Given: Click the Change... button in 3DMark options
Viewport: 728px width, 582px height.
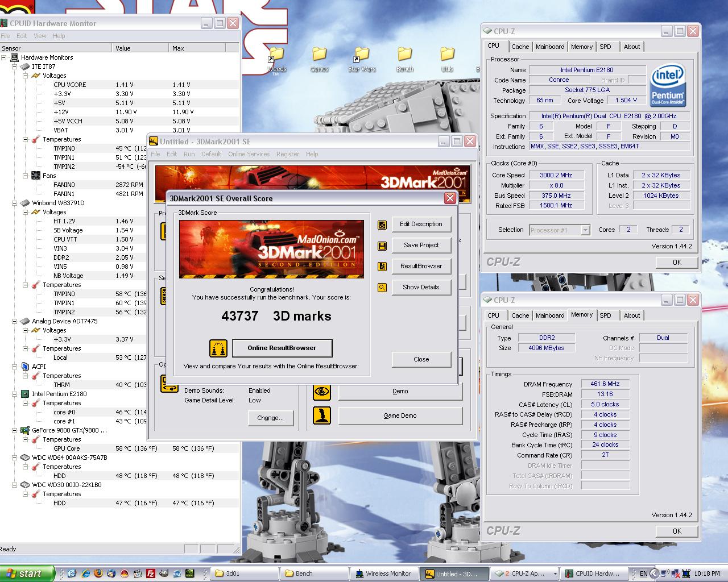Looking at the screenshot, I should pos(270,418).
